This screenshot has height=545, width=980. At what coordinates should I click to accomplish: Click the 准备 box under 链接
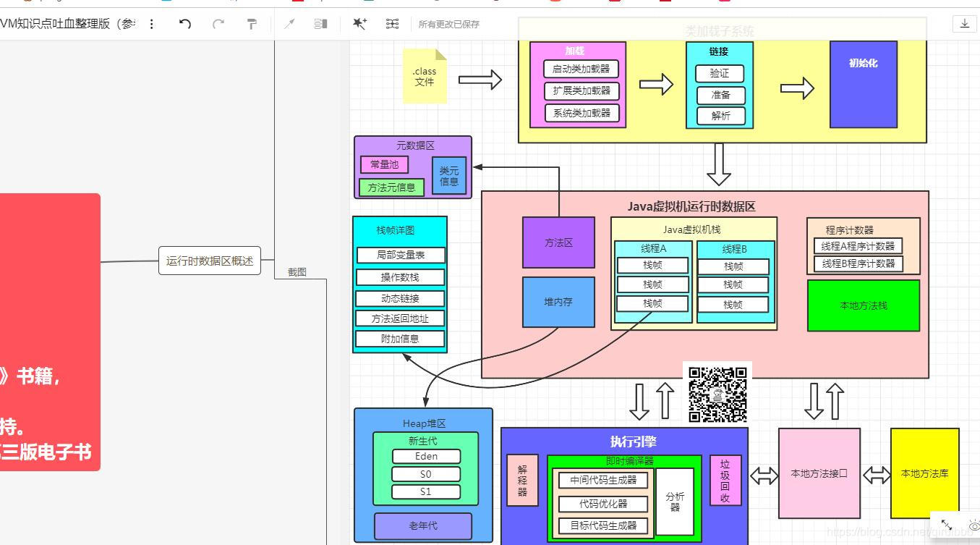pos(721,95)
